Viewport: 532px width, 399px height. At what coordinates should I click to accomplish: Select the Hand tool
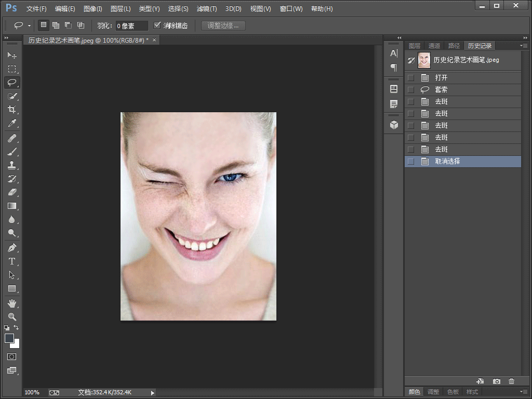(x=12, y=303)
